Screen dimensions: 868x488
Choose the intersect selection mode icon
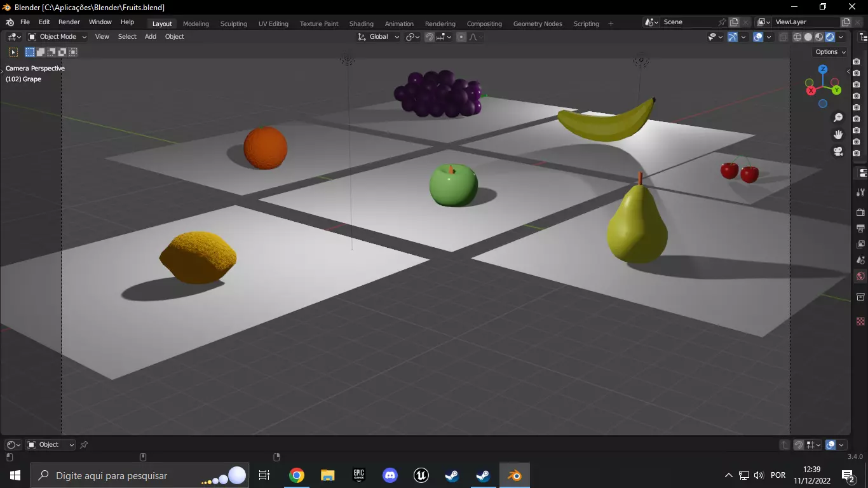(73, 52)
